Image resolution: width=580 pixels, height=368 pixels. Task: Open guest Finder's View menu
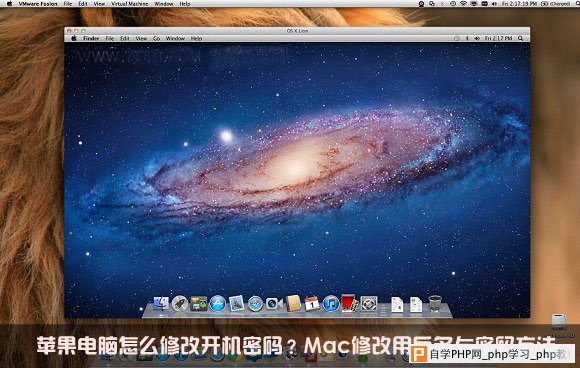coord(141,38)
